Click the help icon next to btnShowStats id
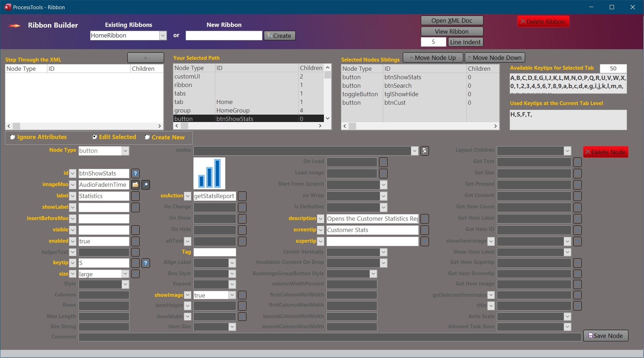 point(135,173)
